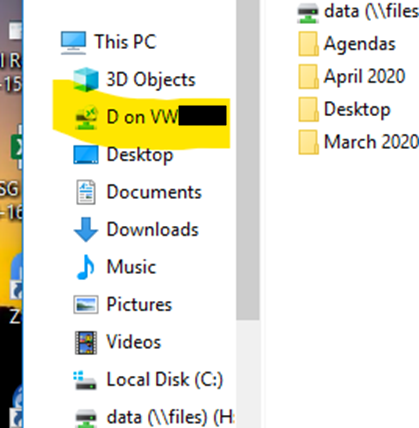The height and width of the screenshot is (428, 419).
Task: Click the navigation pane vertical scrollbar thumb
Action: 248,160
